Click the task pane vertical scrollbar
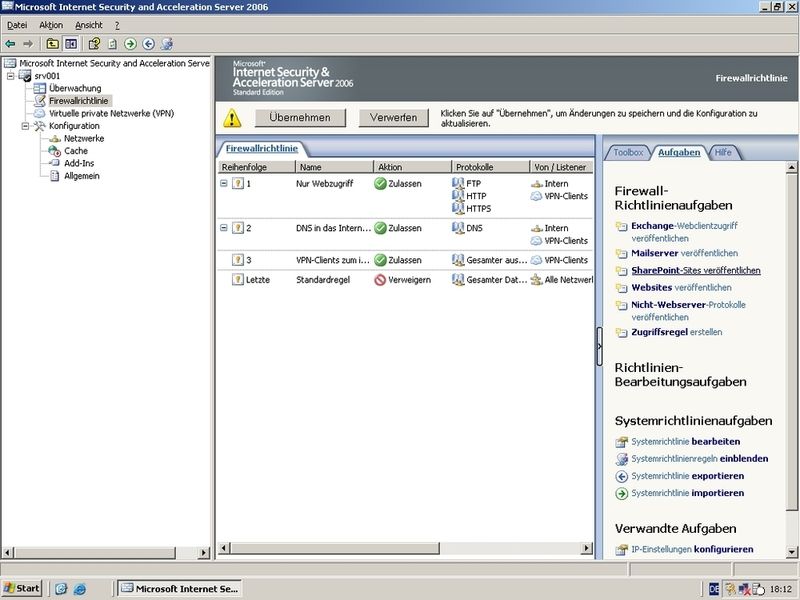 [x=791, y=350]
